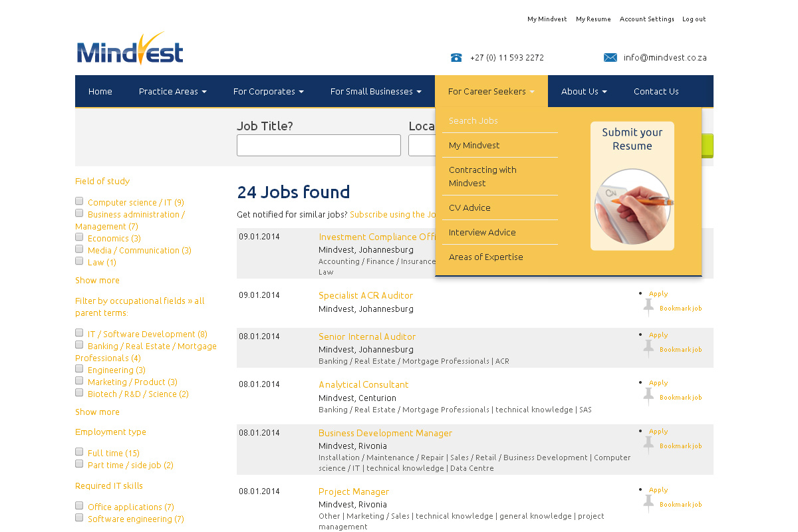
Task: Click the email envelope icon
Action: coord(610,58)
